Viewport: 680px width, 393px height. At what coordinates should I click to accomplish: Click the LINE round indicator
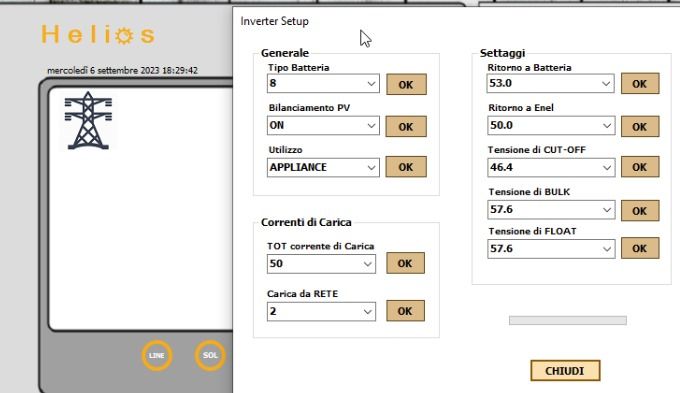(x=157, y=355)
